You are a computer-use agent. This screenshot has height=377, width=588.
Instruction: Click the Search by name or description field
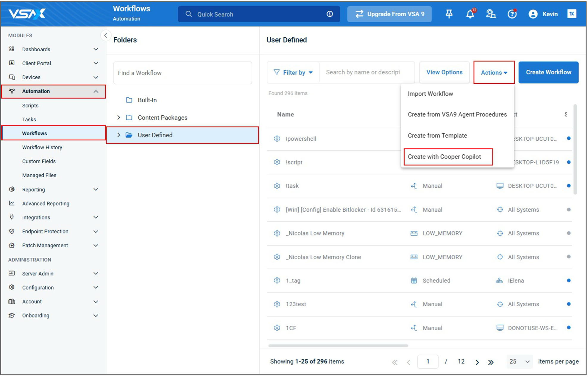[x=367, y=72]
